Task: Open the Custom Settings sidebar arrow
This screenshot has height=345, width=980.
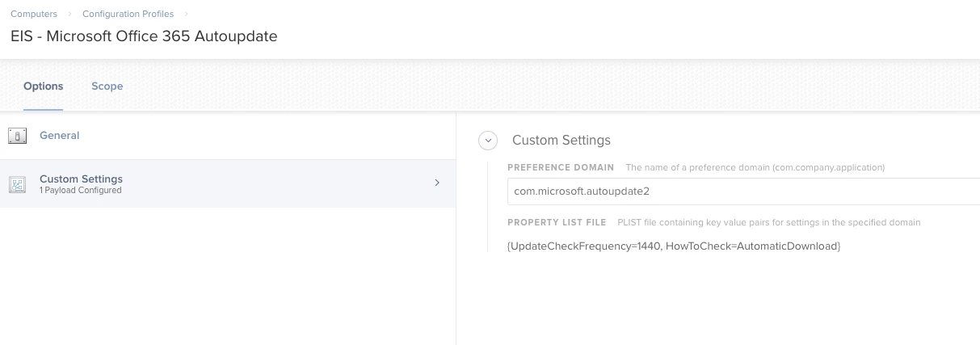Action: tap(437, 183)
